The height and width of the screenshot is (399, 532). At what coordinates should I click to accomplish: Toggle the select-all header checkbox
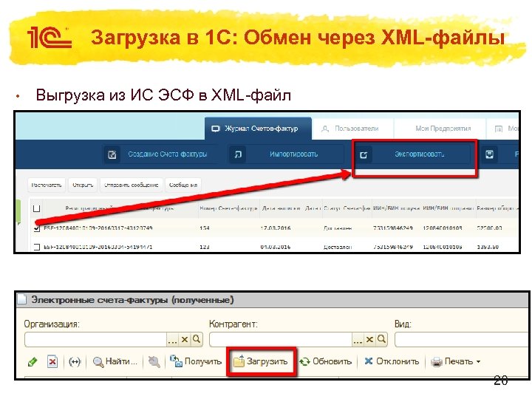coord(37,208)
